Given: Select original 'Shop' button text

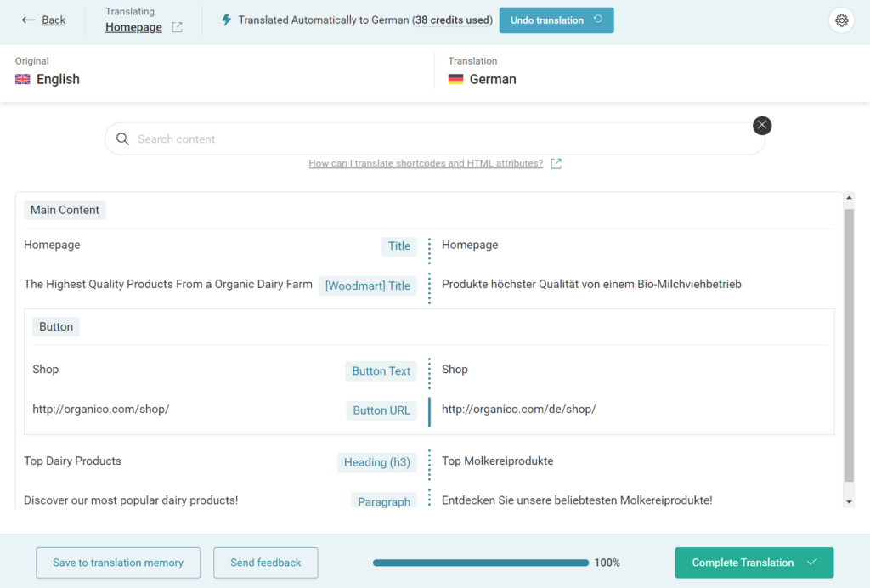Looking at the screenshot, I should pos(46,370).
